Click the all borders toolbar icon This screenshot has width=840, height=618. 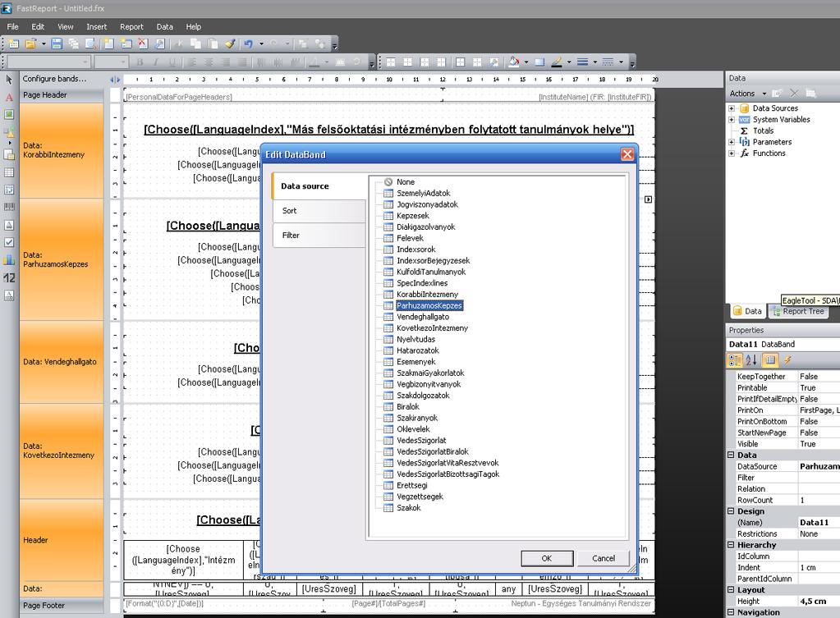pos(460,62)
